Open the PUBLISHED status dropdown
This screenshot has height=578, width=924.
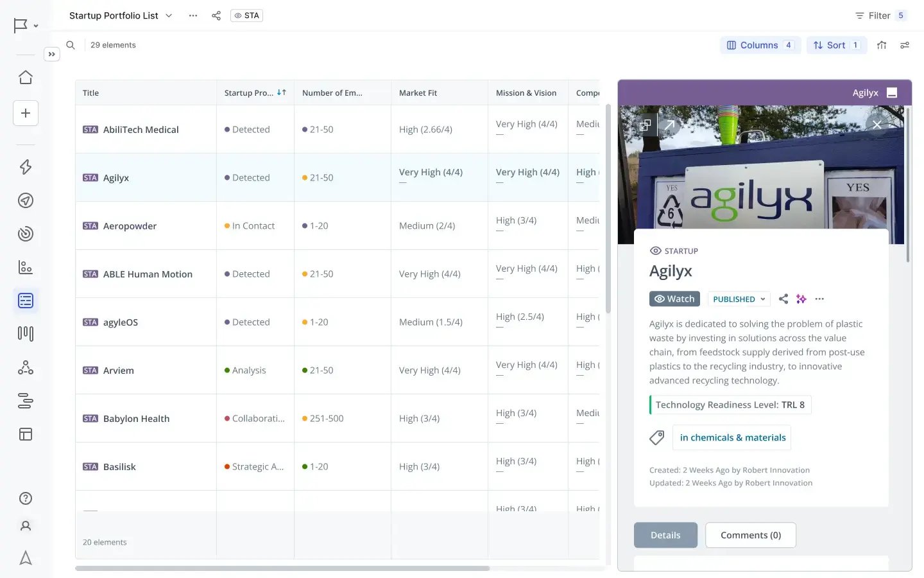tap(739, 299)
